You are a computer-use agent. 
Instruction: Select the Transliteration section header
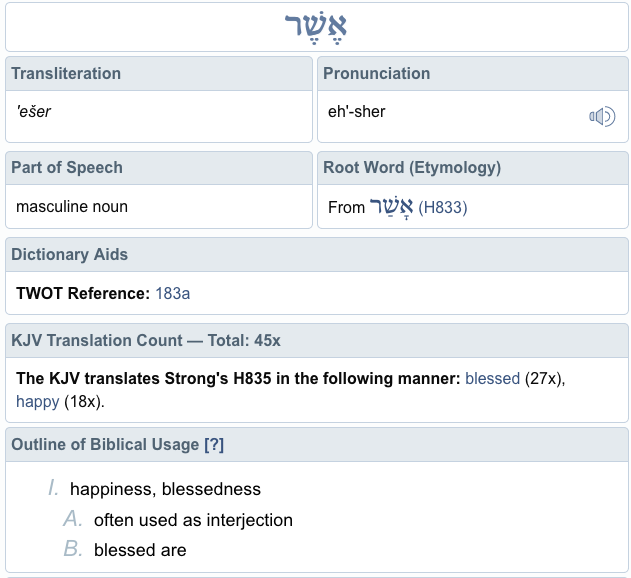tap(66, 74)
